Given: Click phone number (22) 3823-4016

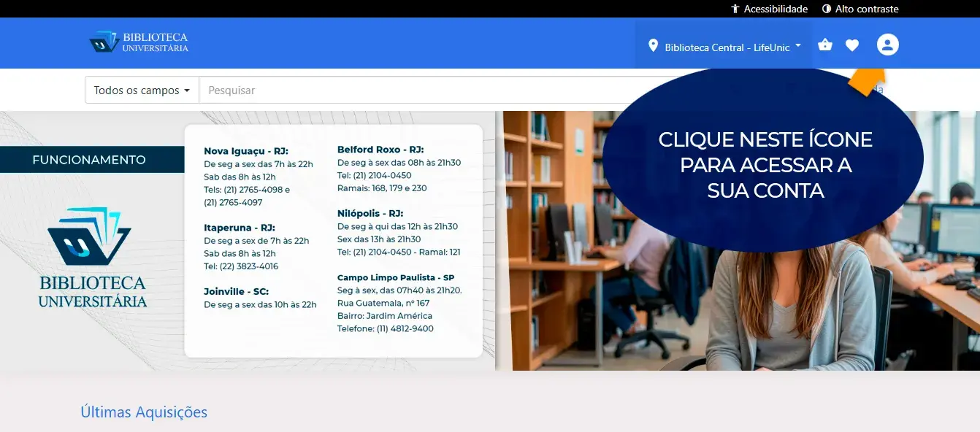Looking at the screenshot, I should pos(250,266).
